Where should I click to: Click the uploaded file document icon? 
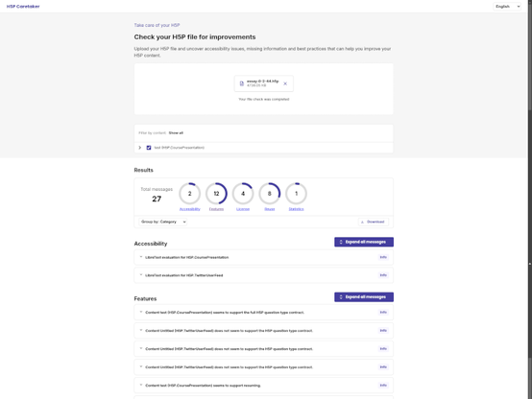coord(242,83)
